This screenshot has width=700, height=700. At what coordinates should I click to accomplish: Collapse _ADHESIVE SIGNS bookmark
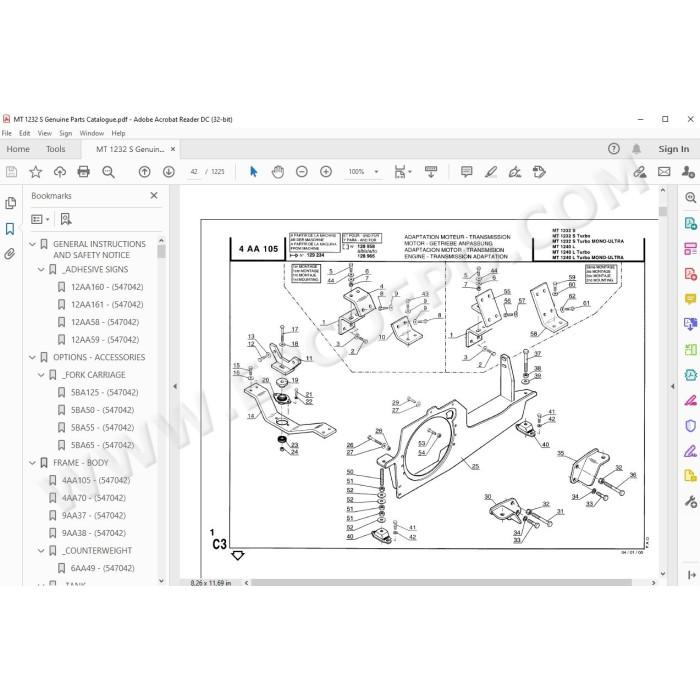click(41, 270)
